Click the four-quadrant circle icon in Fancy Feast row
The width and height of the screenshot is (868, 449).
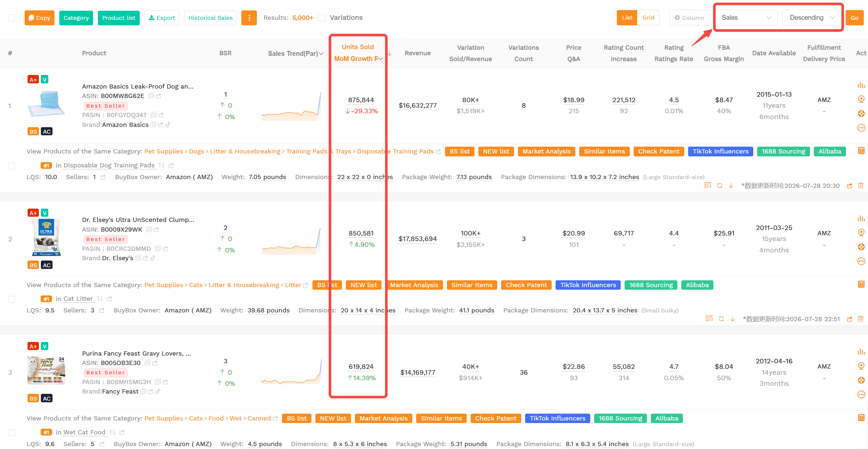tap(861, 381)
